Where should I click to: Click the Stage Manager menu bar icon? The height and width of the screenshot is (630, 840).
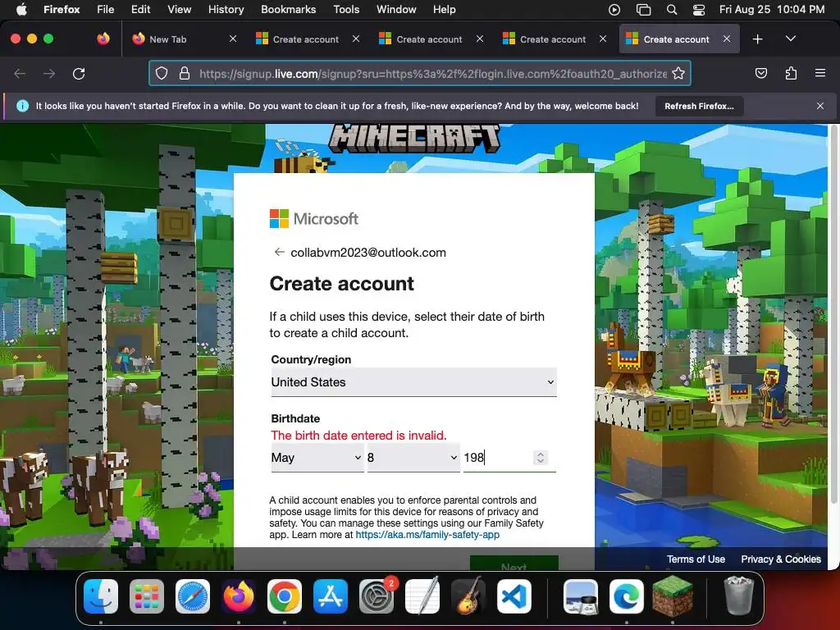click(x=643, y=9)
